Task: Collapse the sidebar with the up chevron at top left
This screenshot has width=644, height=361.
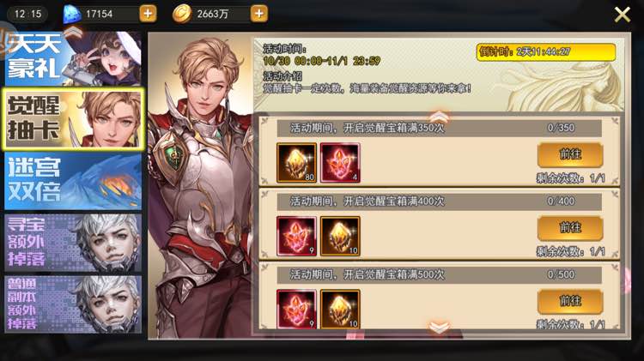Action: pyautogui.click(x=73, y=32)
